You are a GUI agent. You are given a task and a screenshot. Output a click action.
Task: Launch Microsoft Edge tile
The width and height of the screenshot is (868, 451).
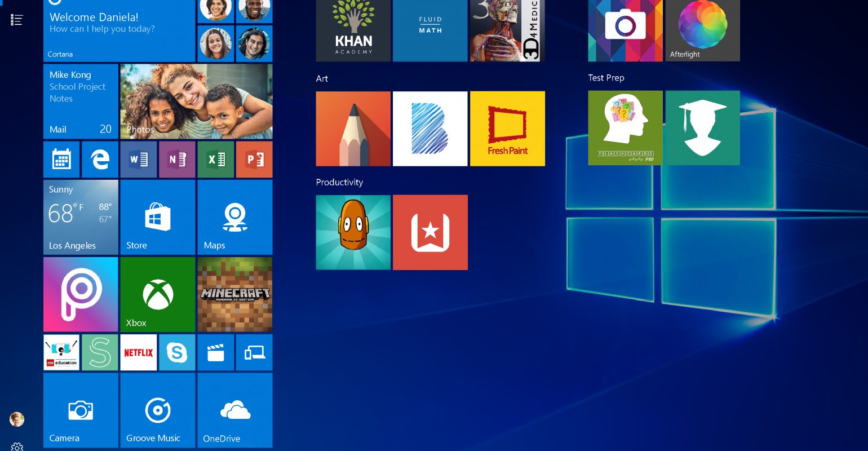(100, 160)
